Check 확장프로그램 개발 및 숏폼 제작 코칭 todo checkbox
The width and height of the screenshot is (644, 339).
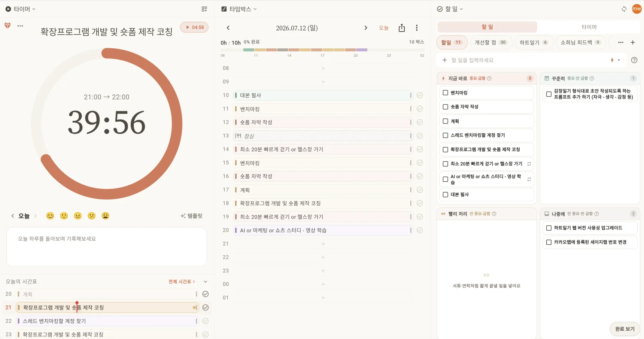pyautogui.click(x=446, y=149)
